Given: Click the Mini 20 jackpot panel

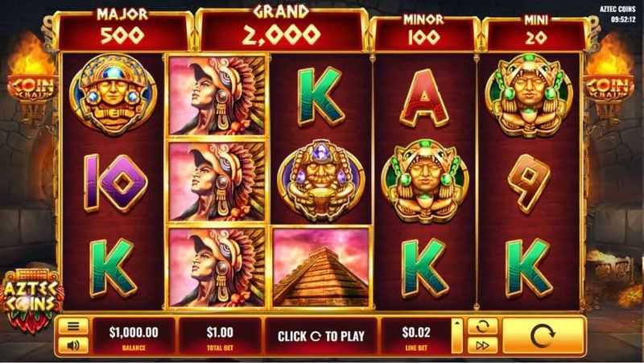Looking at the screenshot, I should [x=535, y=33].
